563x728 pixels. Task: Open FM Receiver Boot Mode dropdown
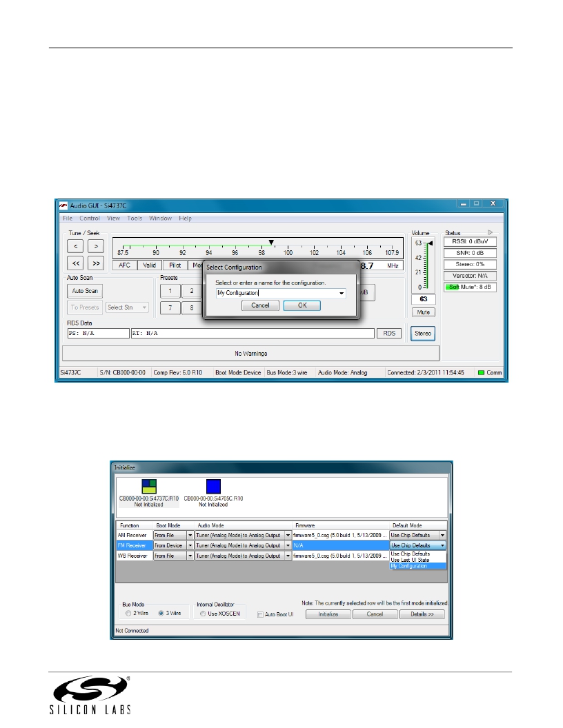pyautogui.click(x=190, y=545)
